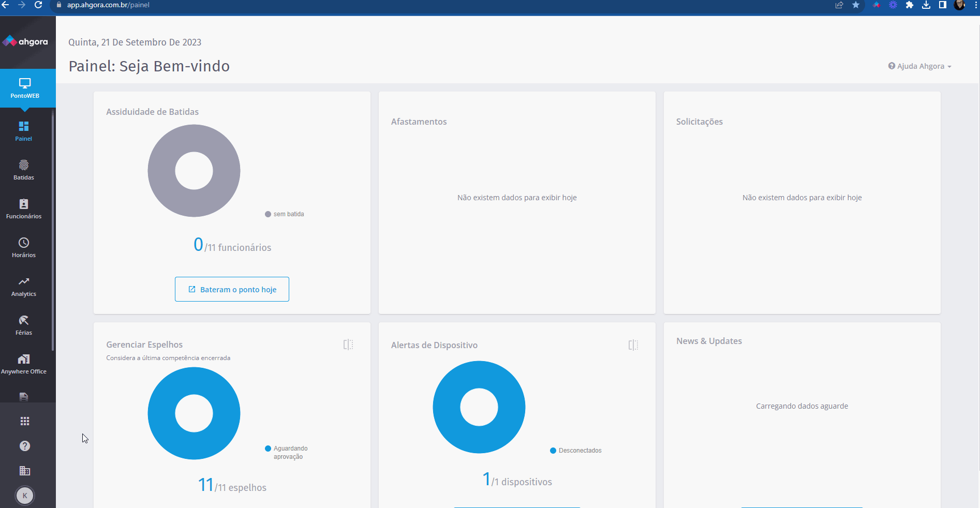Toggle the 'sem batida' legend item
The height and width of the screenshot is (508, 980).
pyautogui.click(x=285, y=214)
